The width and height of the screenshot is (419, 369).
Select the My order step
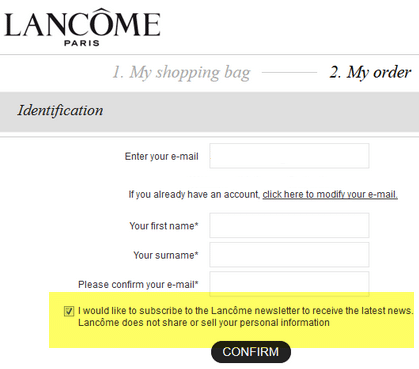click(x=370, y=72)
